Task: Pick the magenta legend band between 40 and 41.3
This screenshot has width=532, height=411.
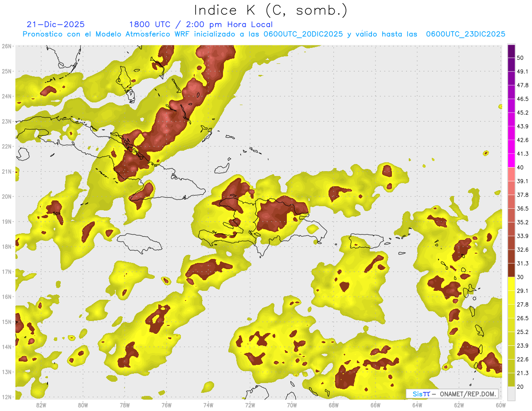Action: tap(511, 160)
